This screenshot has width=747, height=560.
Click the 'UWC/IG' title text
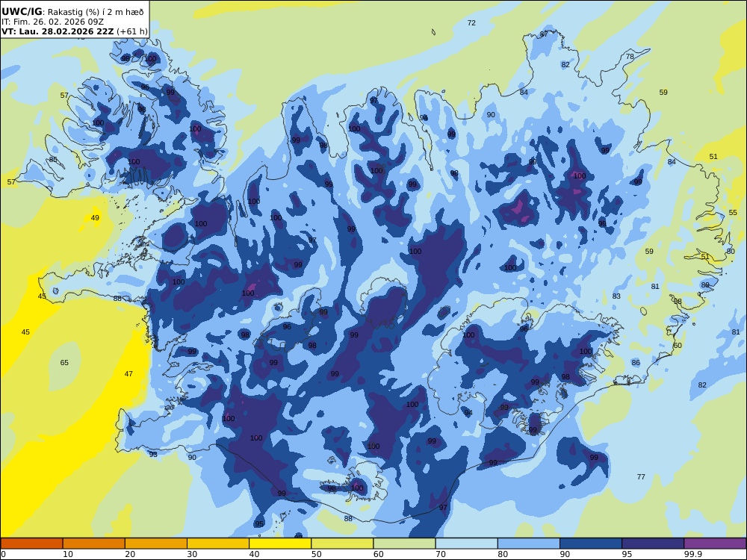click(x=22, y=12)
